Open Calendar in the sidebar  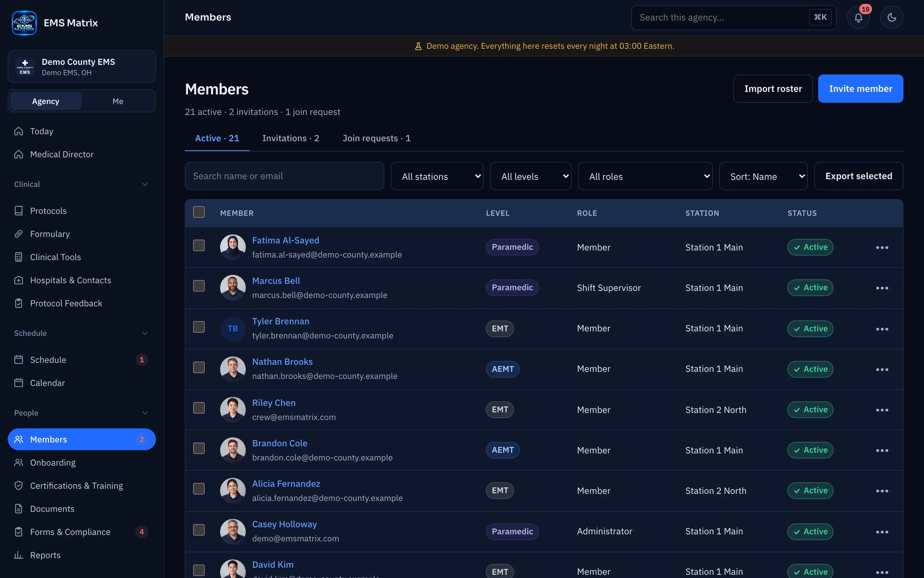click(x=82, y=383)
